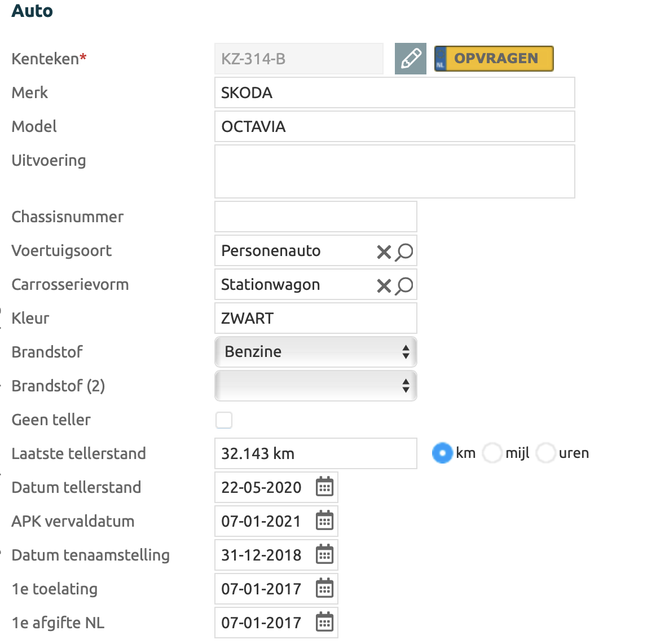This screenshot has width=669, height=644.
Task: Expand the empty Brandstof (2) dropdown
Action: pyautogui.click(x=315, y=386)
